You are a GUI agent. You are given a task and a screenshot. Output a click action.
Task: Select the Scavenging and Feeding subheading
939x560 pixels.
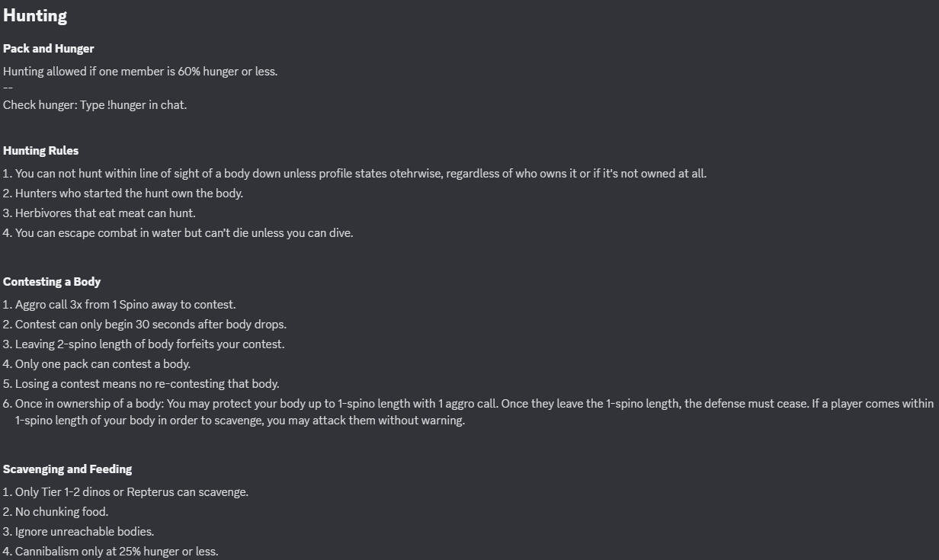click(67, 469)
